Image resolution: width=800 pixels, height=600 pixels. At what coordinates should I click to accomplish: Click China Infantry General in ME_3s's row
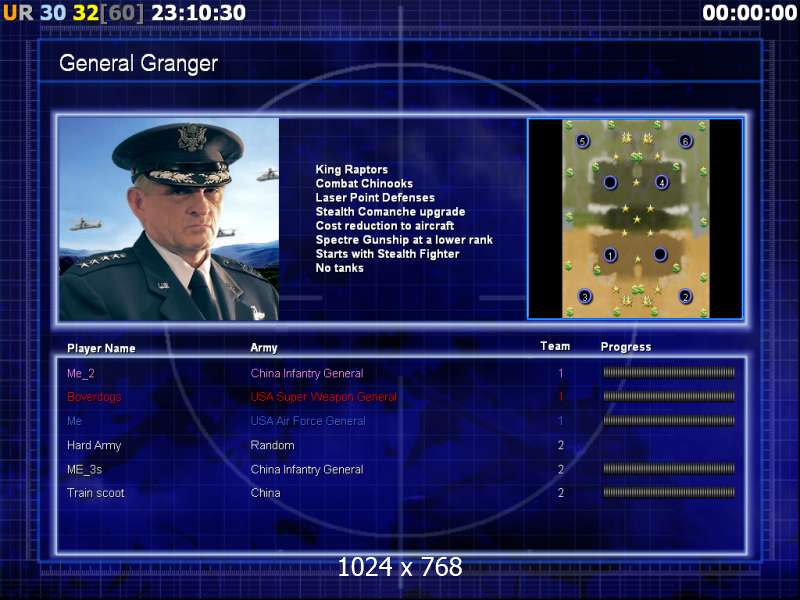tap(307, 469)
